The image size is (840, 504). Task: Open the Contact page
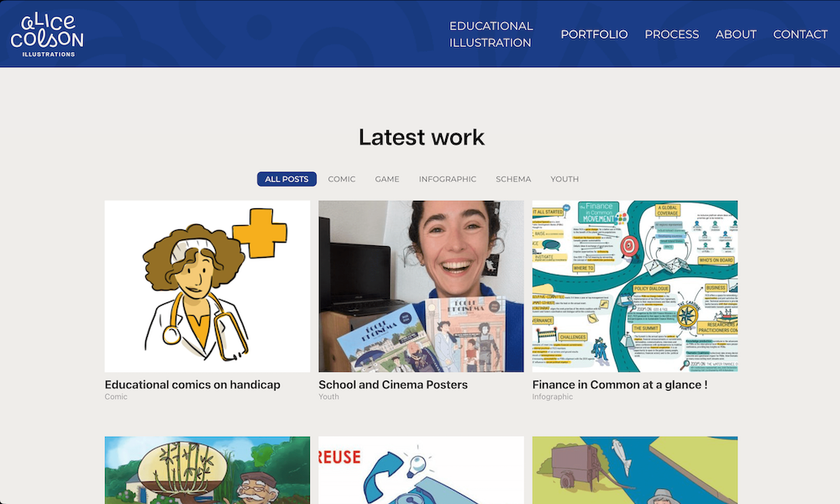[x=801, y=34]
